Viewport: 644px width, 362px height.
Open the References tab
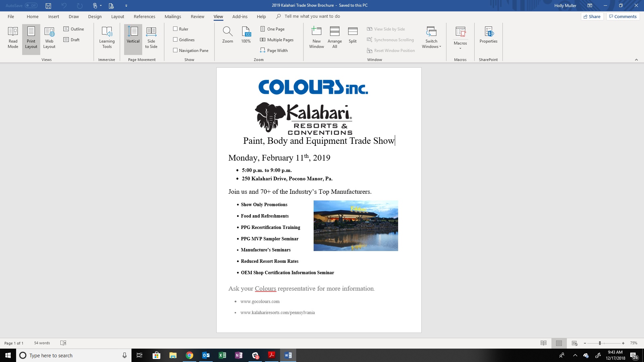144,16
